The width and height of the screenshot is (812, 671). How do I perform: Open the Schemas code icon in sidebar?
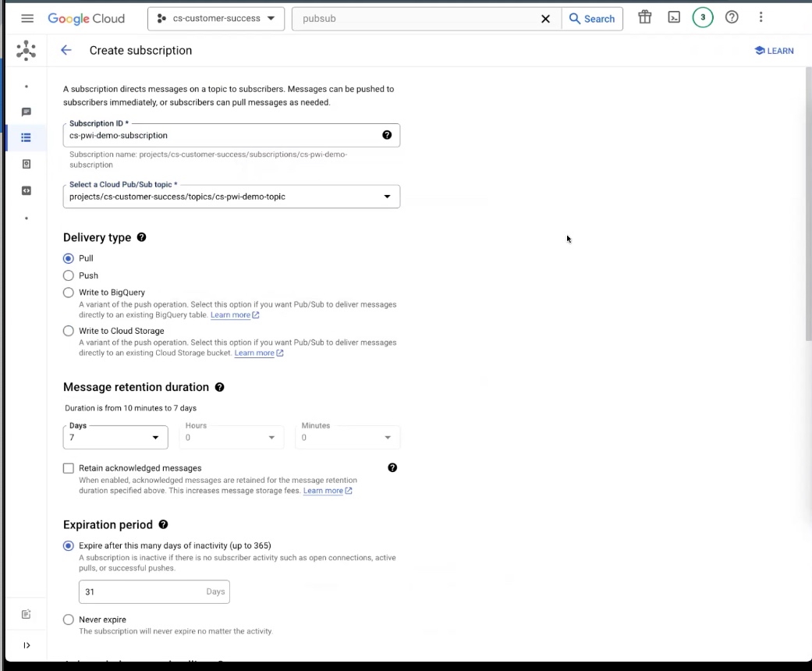click(26, 190)
